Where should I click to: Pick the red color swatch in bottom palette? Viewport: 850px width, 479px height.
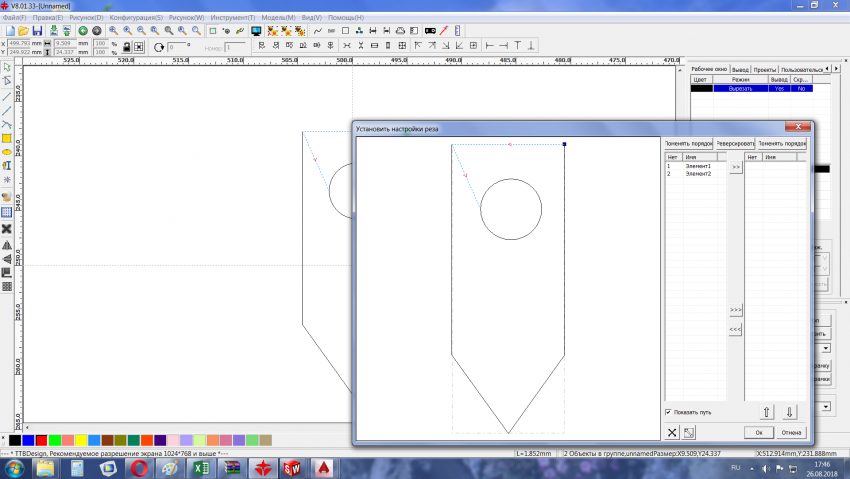(41, 440)
